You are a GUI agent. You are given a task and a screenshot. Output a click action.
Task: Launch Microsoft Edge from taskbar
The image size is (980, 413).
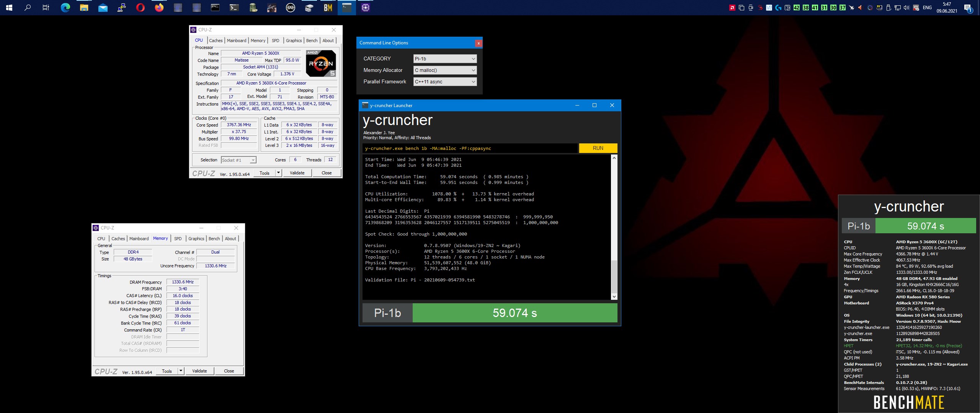pyautogui.click(x=65, y=7)
